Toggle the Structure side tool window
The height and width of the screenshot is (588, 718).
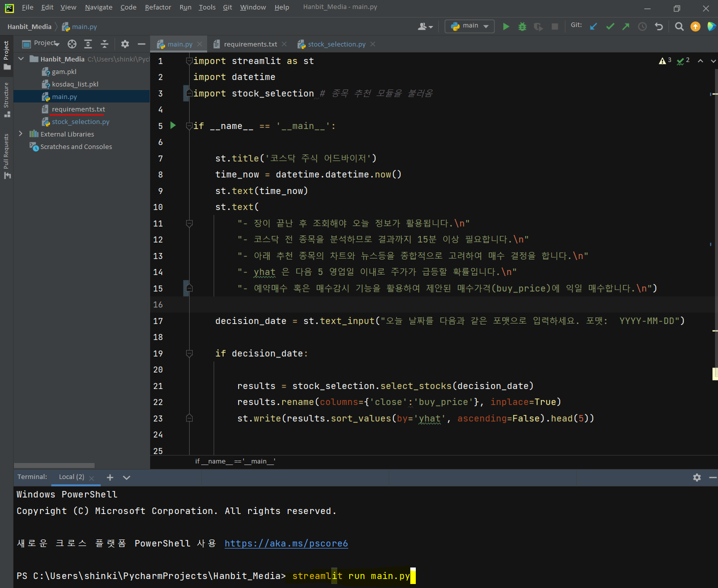pos(7,100)
